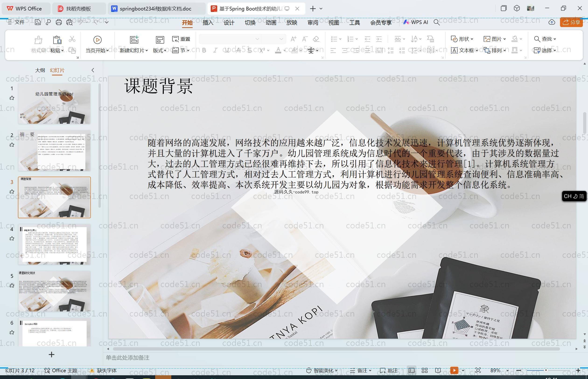The image size is (588, 379).
Task: Toggle 备注 notes pane in status bar
Action: pos(361,370)
